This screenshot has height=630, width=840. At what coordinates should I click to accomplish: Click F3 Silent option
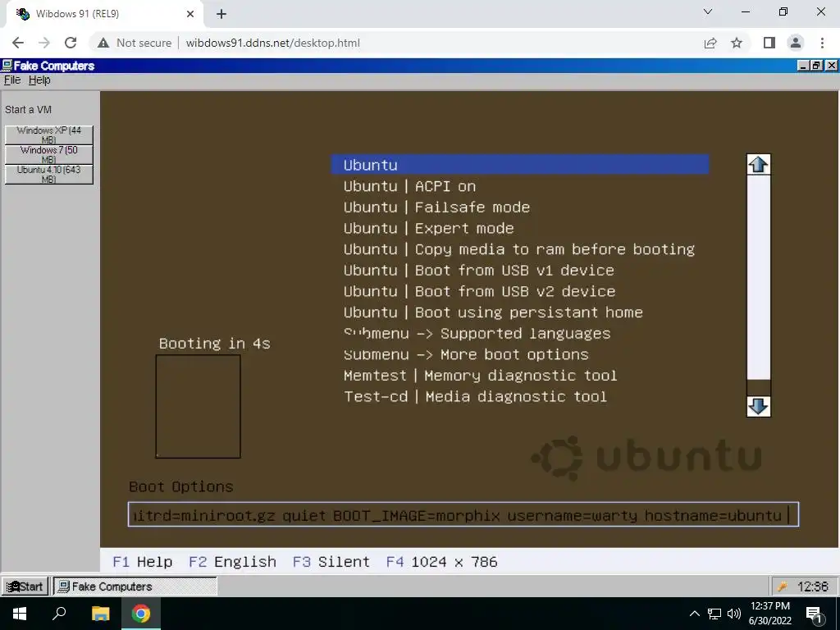coord(331,561)
